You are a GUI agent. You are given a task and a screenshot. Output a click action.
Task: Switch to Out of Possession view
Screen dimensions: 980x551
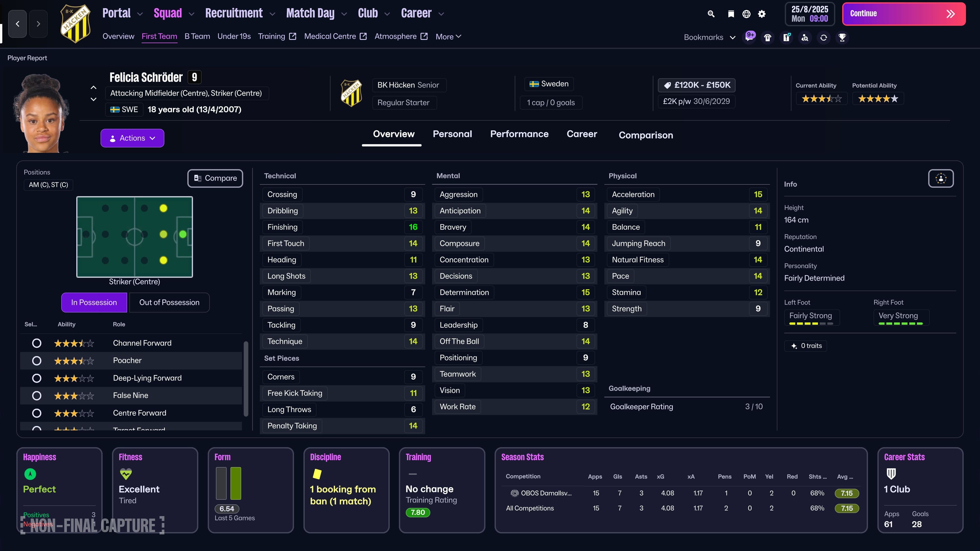click(x=169, y=302)
